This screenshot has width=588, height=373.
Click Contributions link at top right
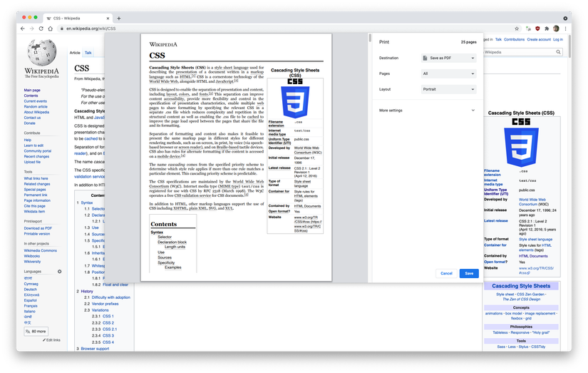[514, 39]
